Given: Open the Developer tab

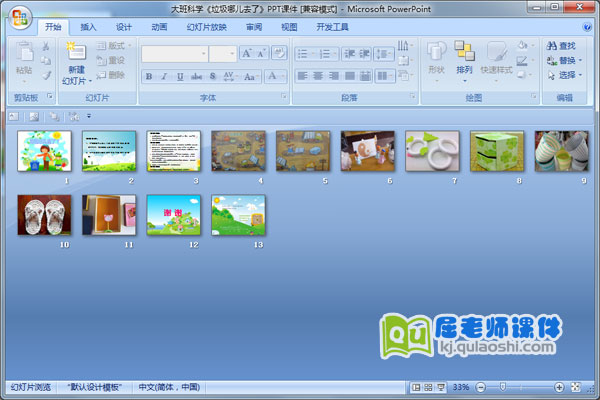Looking at the screenshot, I should pyautogui.click(x=333, y=27).
